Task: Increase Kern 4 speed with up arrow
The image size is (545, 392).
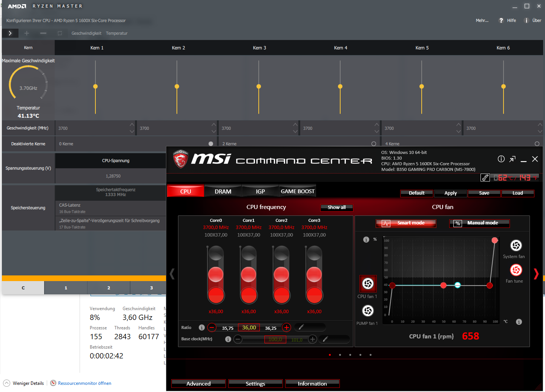Action: 377,125
